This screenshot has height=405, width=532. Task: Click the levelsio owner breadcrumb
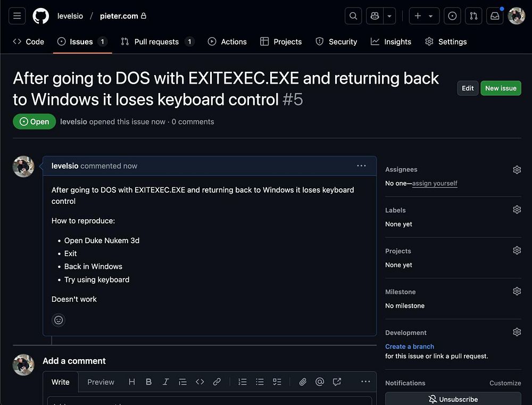click(x=70, y=16)
